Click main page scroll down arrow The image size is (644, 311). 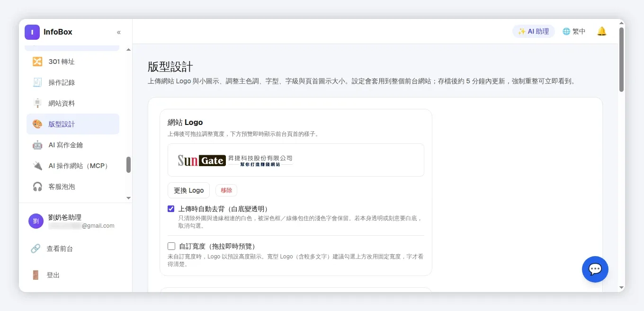[621, 287]
